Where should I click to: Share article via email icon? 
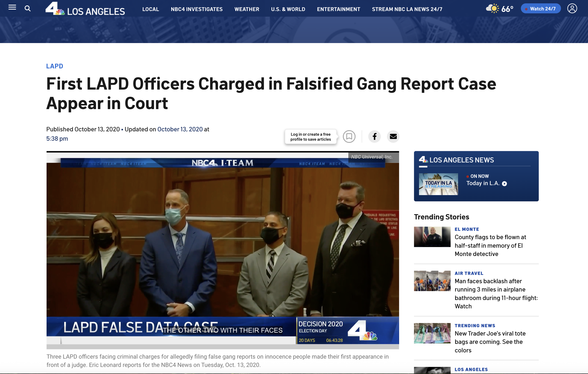[x=393, y=137]
